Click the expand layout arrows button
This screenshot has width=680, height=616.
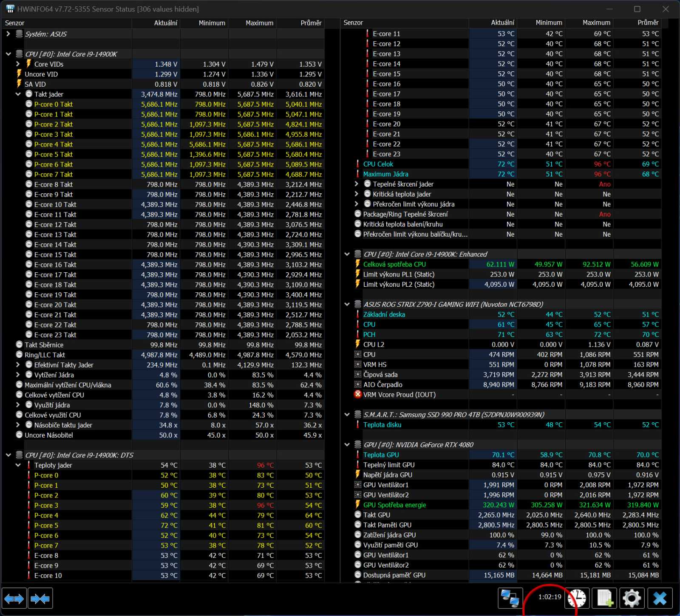pos(14,599)
